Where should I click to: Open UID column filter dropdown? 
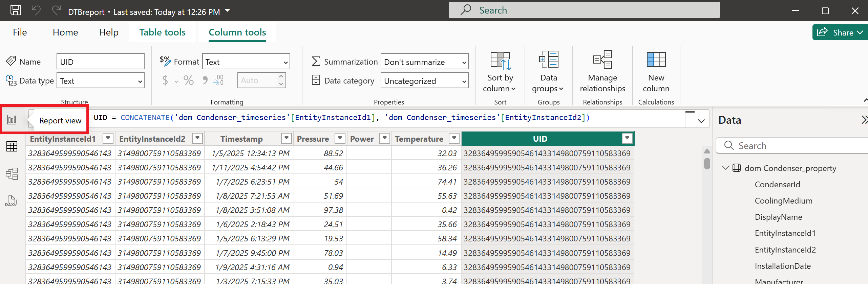[x=627, y=138]
